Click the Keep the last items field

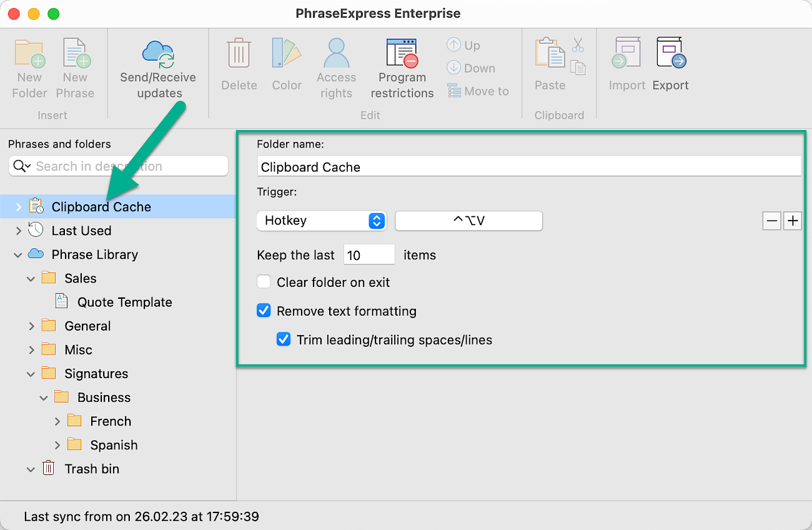(x=369, y=255)
